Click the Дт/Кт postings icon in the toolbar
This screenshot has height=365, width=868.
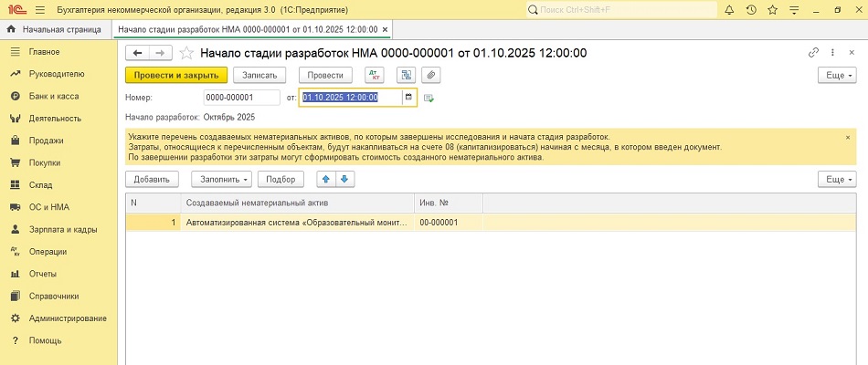374,75
